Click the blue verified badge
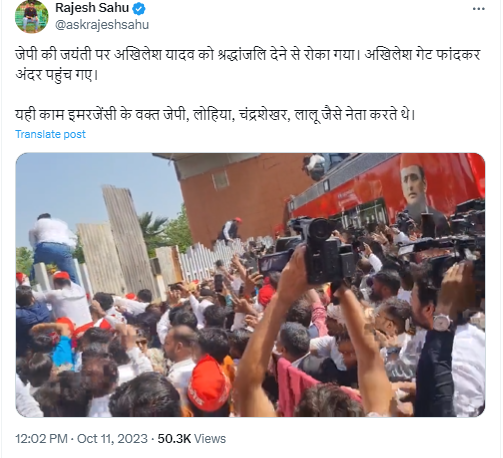 point(139,9)
